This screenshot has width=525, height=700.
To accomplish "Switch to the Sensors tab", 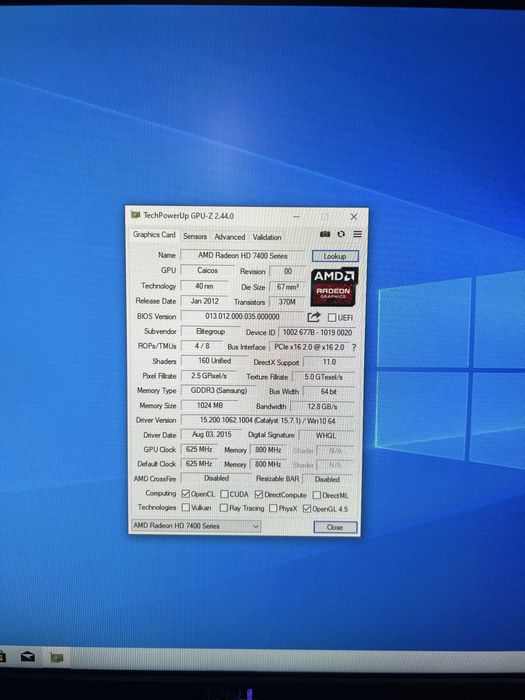I will coord(195,237).
